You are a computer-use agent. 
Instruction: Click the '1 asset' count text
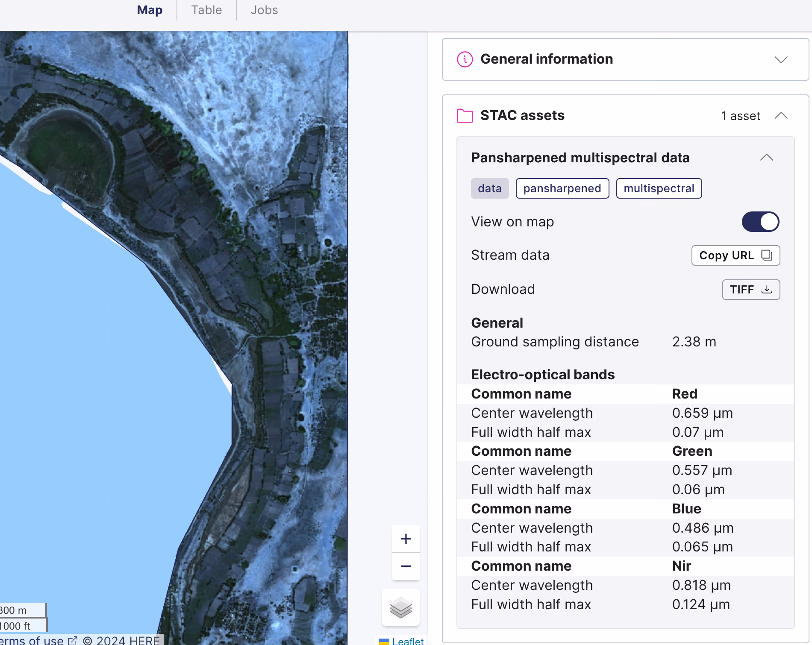click(x=741, y=116)
